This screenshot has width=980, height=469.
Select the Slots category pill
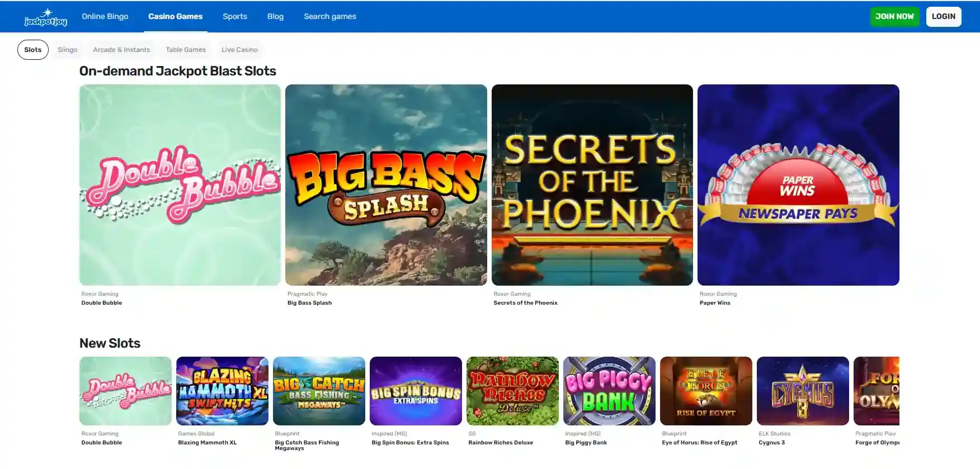[33, 50]
